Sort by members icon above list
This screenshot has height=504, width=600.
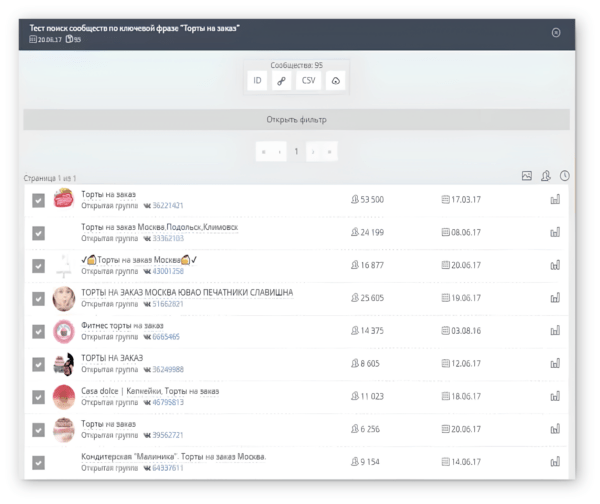tap(546, 176)
